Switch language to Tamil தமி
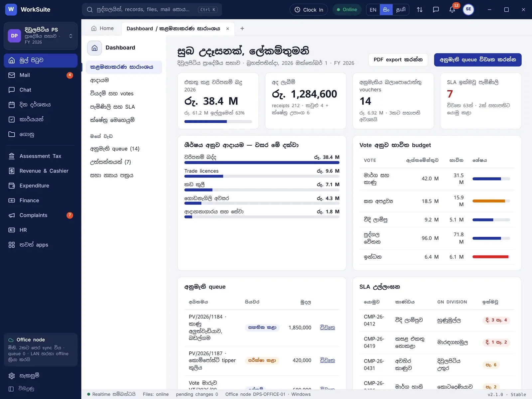This screenshot has width=532, height=399. [401, 10]
